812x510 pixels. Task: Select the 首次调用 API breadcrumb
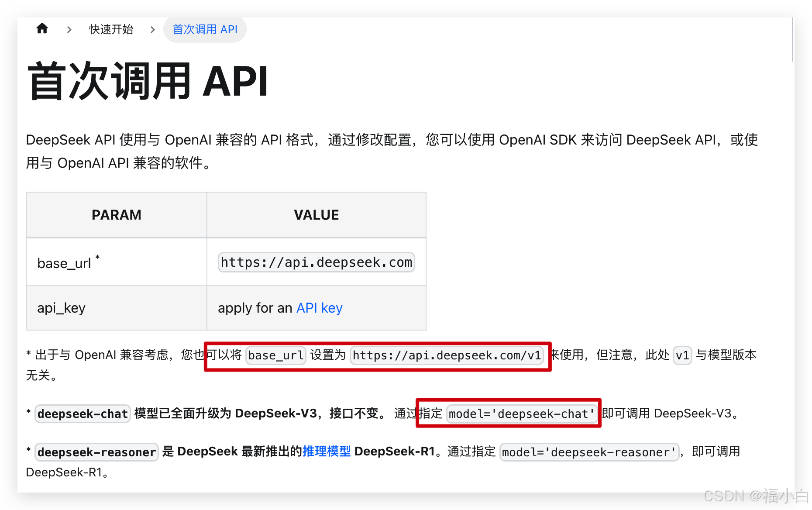pos(205,29)
